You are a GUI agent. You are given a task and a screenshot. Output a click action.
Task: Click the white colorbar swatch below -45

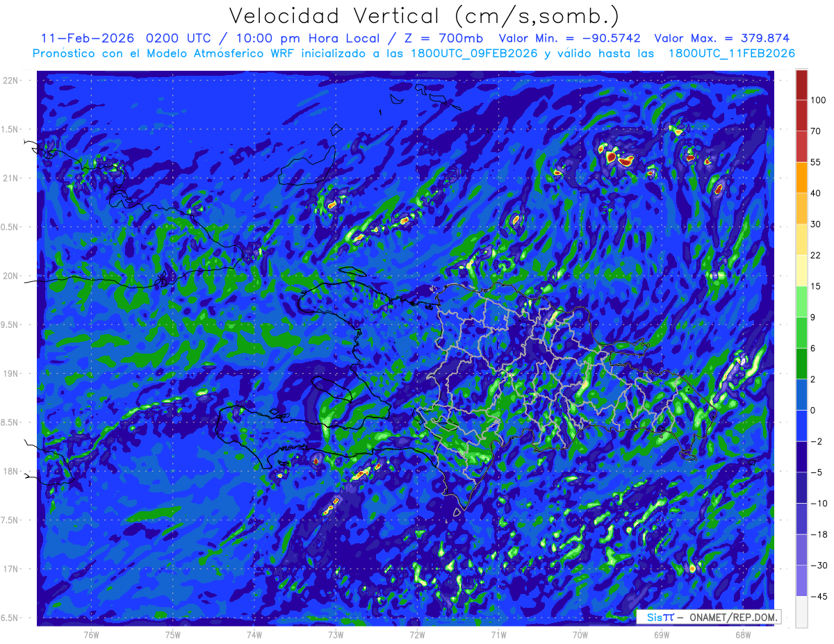pyautogui.click(x=801, y=611)
